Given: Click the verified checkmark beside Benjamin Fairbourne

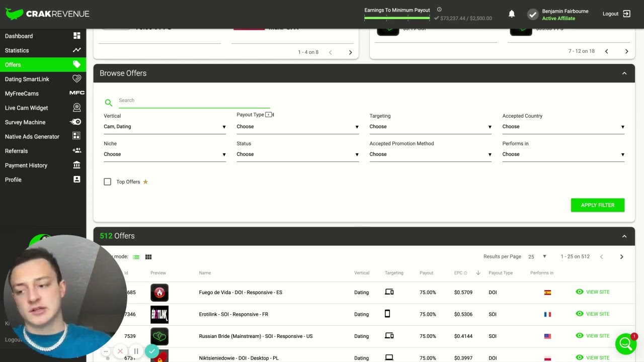Looking at the screenshot, I should (x=533, y=15).
